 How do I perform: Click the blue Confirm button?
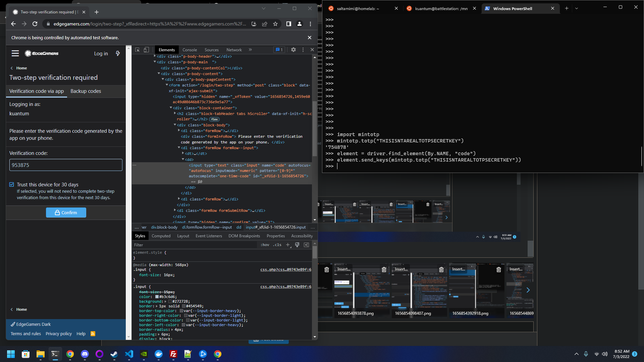[x=66, y=213]
